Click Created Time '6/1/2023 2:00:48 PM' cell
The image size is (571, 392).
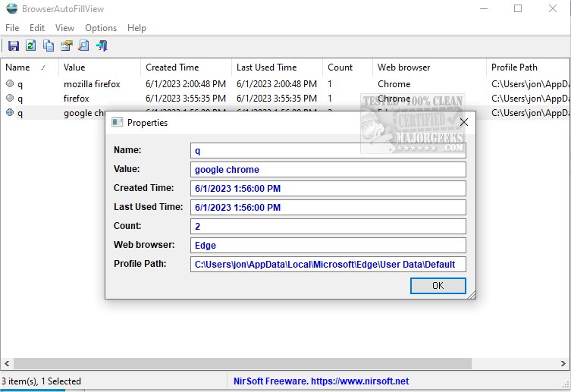coord(186,84)
